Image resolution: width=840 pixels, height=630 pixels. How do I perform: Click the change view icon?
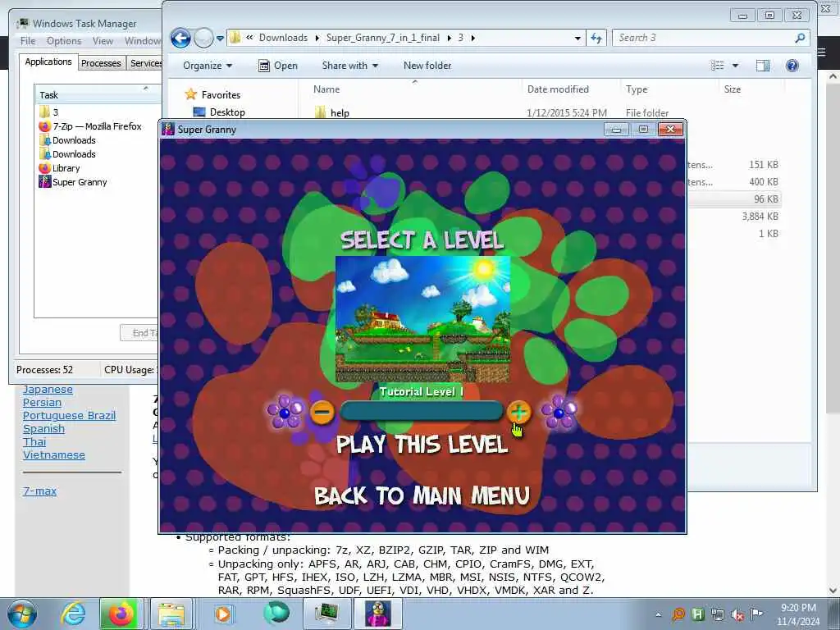[717, 66]
